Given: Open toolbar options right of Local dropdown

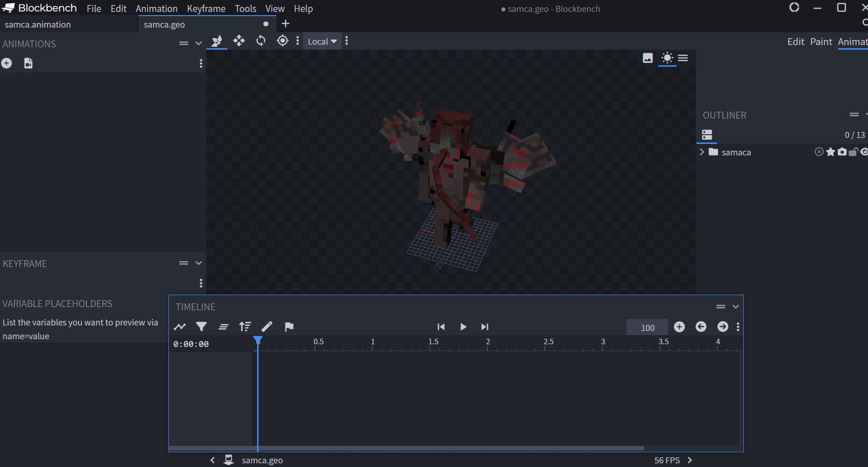Looking at the screenshot, I should [x=347, y=41].
